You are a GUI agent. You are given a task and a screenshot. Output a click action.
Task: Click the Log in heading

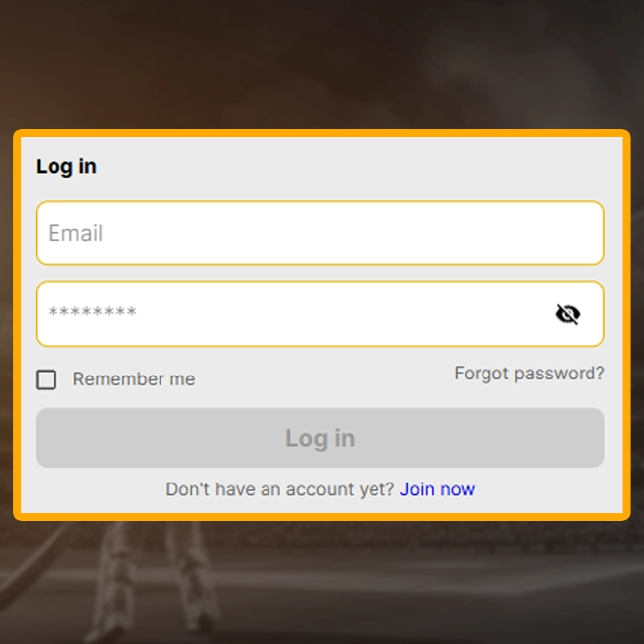click(66, 166)
